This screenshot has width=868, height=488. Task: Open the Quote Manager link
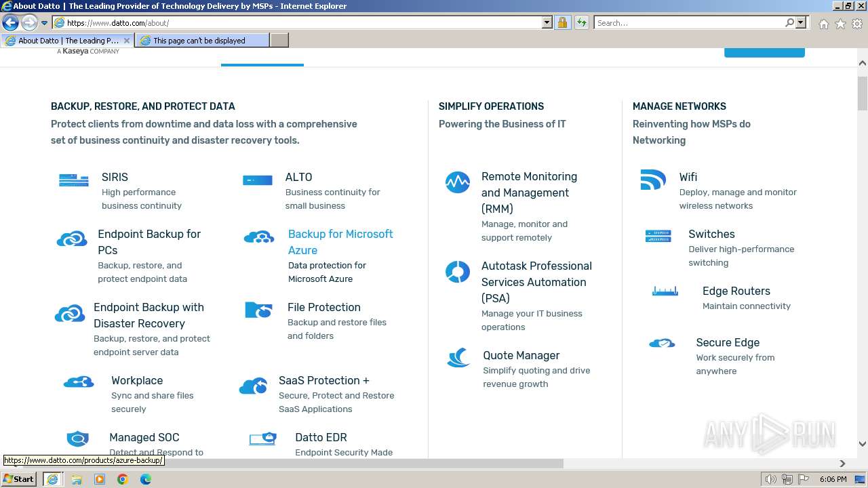521,355
